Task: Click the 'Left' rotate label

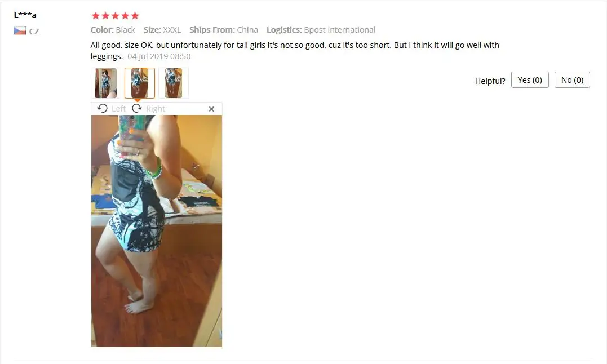Action: [118, 109]
